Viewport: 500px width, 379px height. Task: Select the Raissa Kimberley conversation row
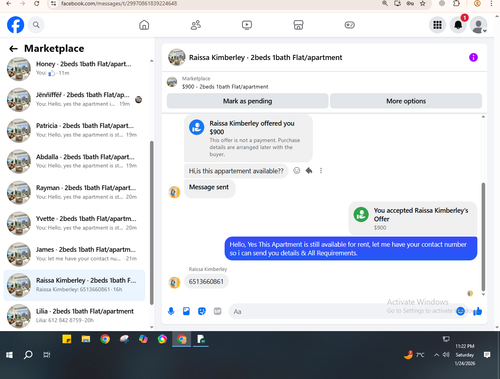coord(74,285)
